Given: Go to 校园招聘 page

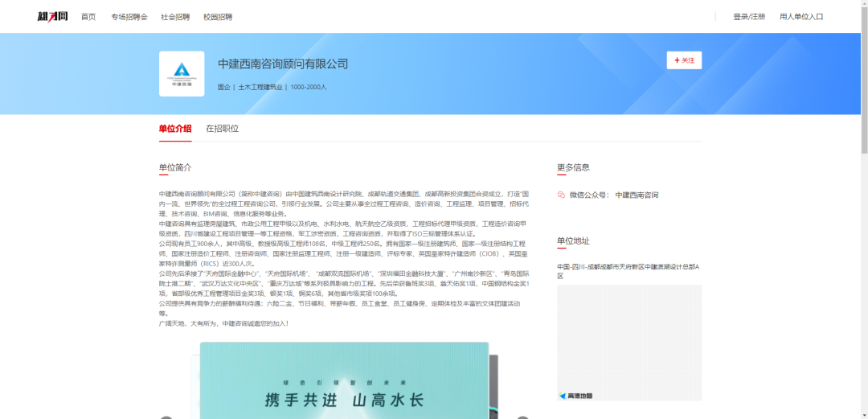Looking at the screenshot, I should point(218,17).
